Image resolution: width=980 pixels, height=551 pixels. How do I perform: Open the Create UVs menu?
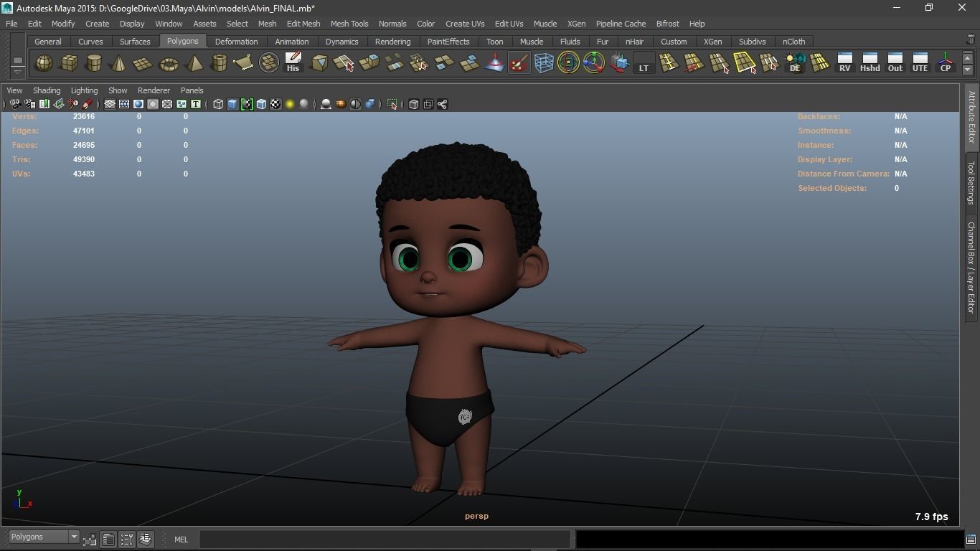(x=465, y=24)
